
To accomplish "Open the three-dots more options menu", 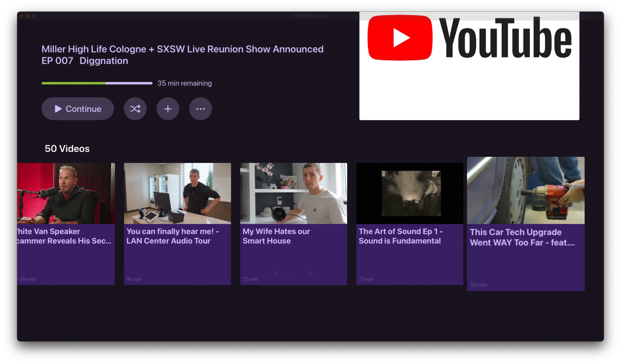I will [200, 109].
